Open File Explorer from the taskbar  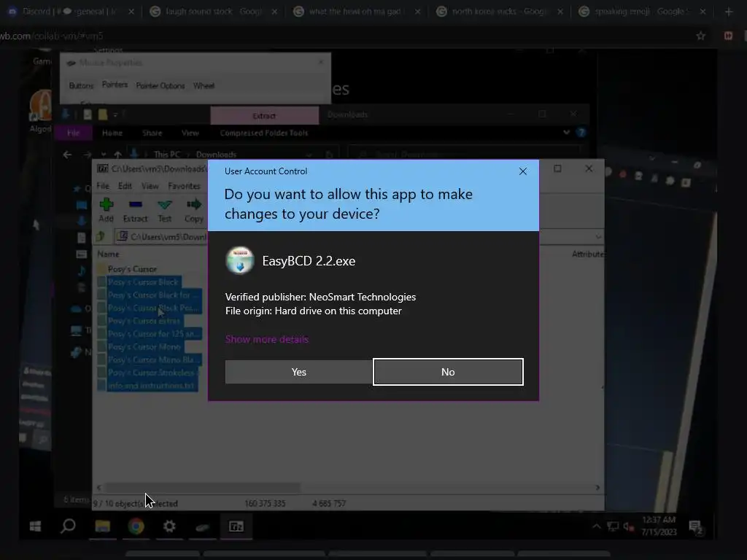pos(102,526)
